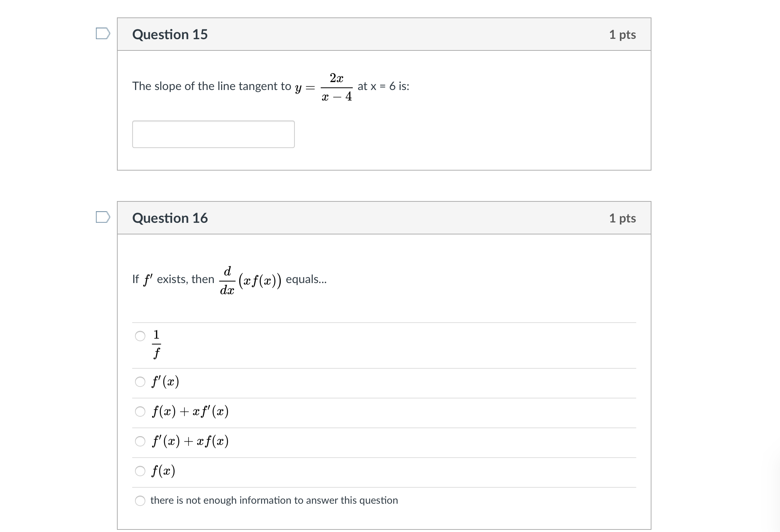Image resolution: width=780 pixels, height=532 pixels.
Task: Click the Question 15 header
Action: [170, 34]
